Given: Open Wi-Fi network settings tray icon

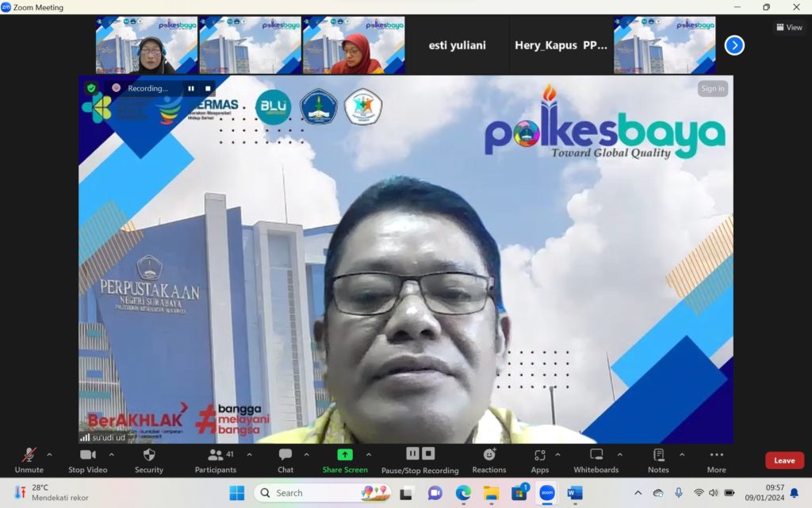Looking at the screenshot, I should 699,493.
